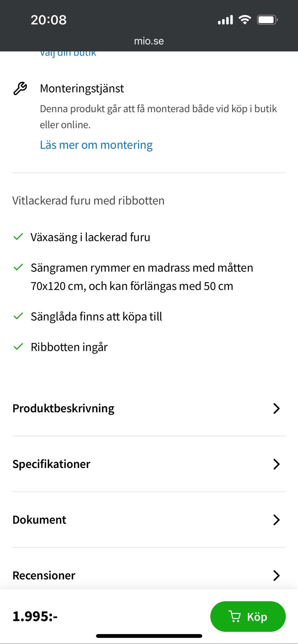Screen dimensions: 298x644
Task: Tap the mio.se address bar
Action: 149,41
